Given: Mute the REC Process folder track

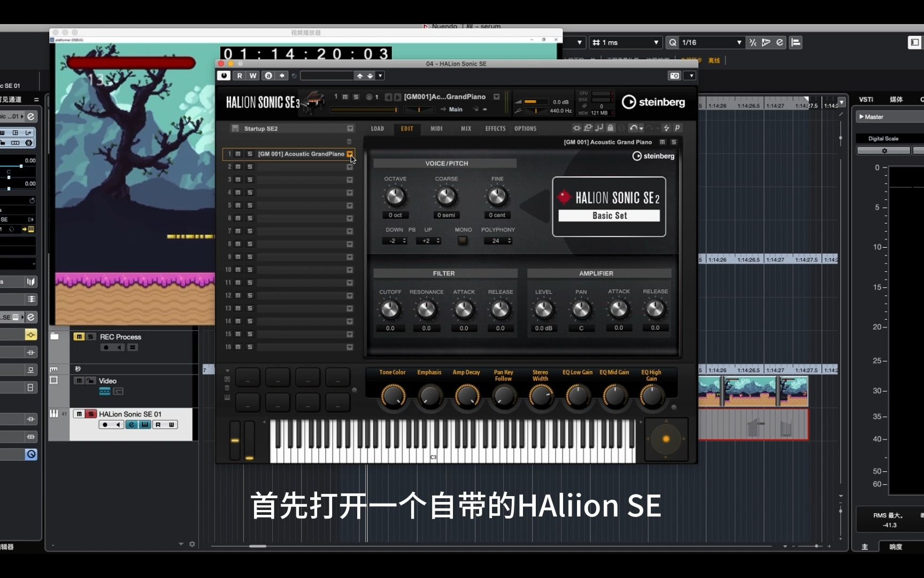Looking at the screenshot, I should (x=79, y=337).
